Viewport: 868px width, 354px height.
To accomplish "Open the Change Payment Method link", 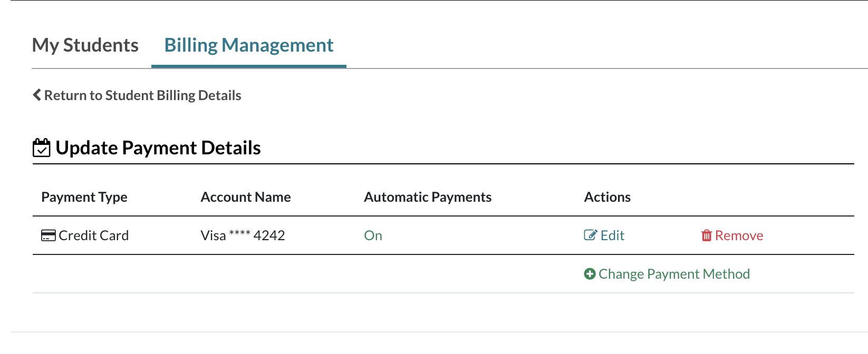I will point(674,274).
